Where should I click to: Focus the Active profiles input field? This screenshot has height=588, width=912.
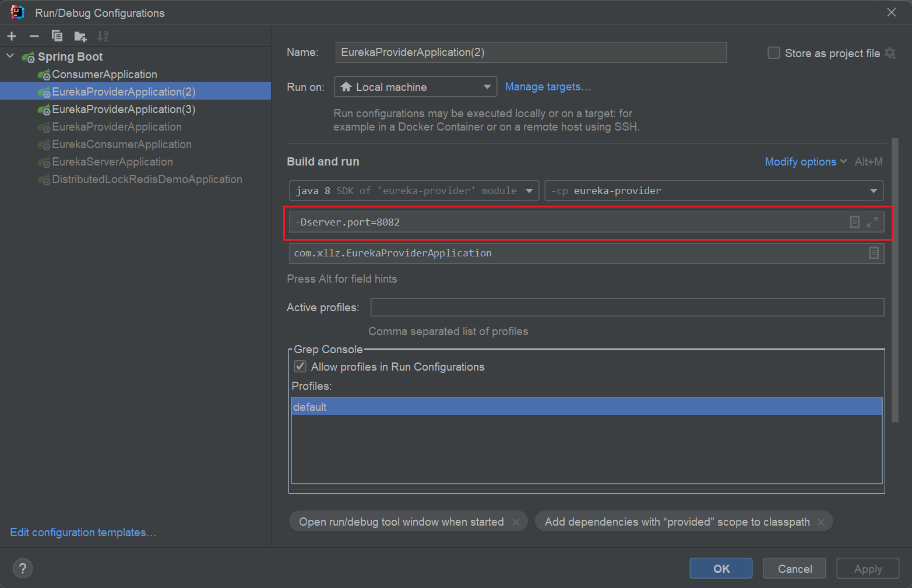point(627,307)
